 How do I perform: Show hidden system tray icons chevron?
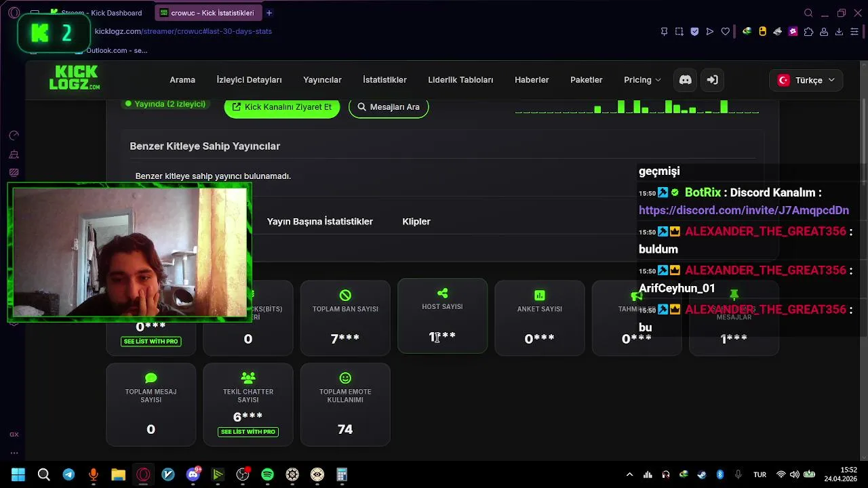tap(629, 474)
